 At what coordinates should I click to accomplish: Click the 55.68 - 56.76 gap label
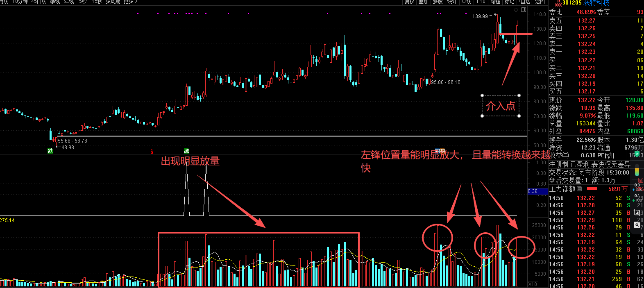pos(73,141)
